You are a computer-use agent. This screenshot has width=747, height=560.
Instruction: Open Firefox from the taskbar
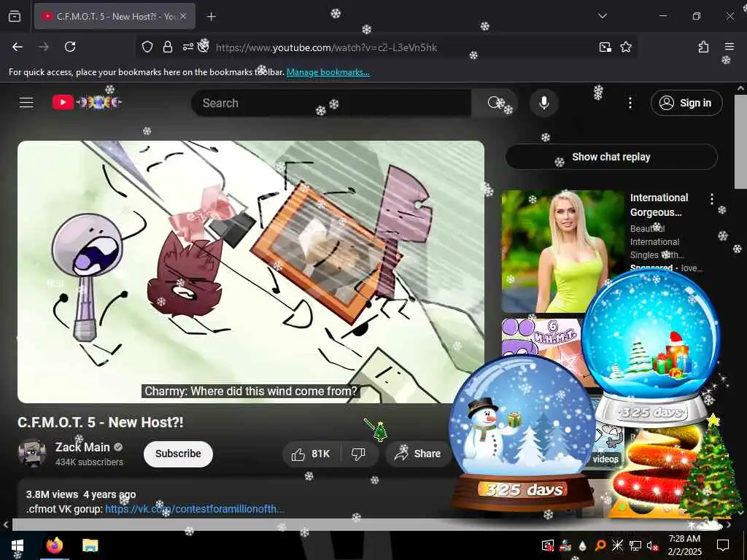click(55, 545)
